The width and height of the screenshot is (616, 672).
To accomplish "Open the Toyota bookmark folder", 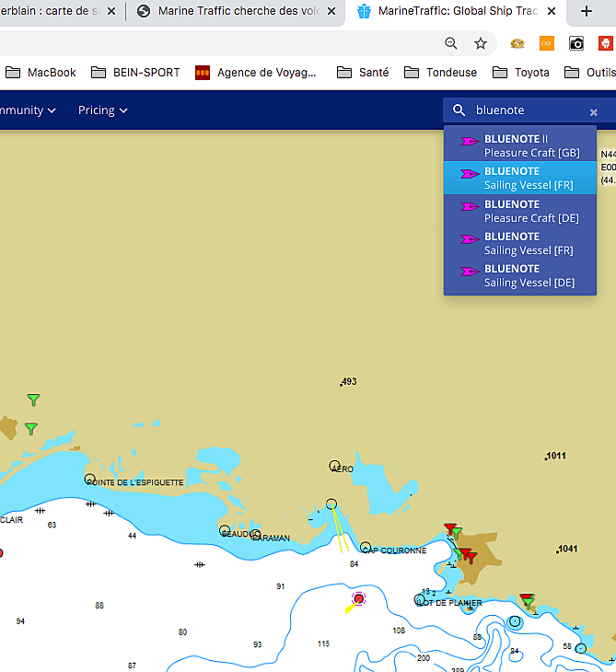I will point(521,73).
